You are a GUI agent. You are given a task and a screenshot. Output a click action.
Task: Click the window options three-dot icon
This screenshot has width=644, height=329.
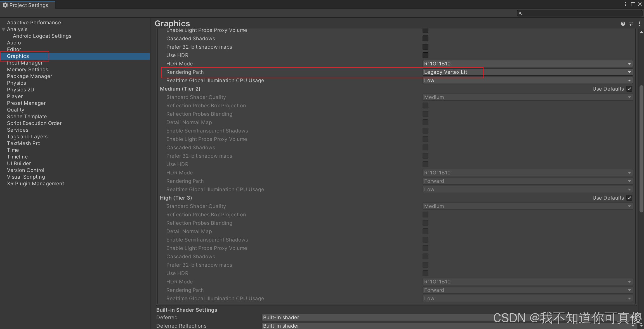(626, 4)
